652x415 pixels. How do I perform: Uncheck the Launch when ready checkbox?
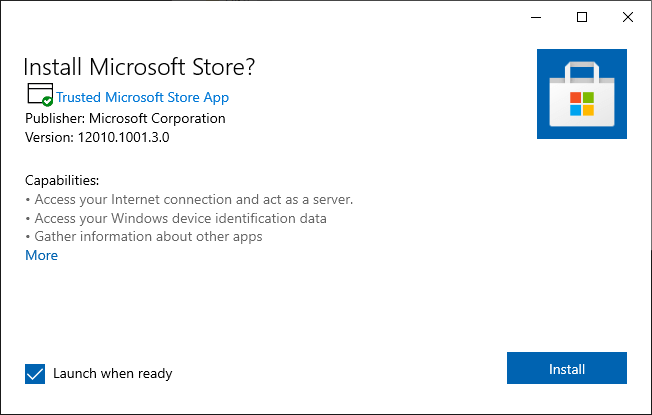(35, 373)
